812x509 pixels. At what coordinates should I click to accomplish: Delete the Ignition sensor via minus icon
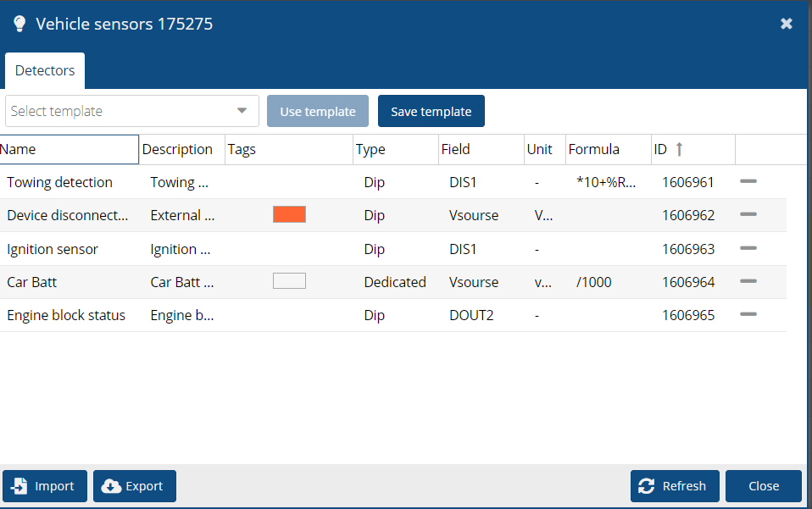click(748, 248)
